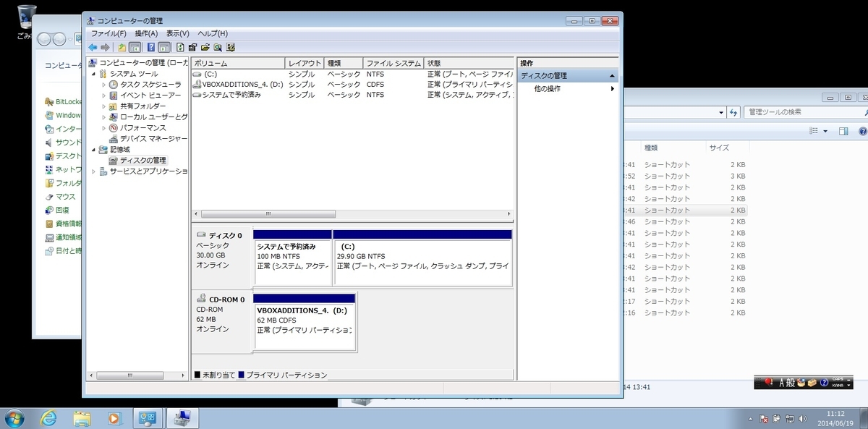The width and height of the screenshot is (868, 429).
Task: Click the magnifier search toolbar icon
Action: pos(218,47)
